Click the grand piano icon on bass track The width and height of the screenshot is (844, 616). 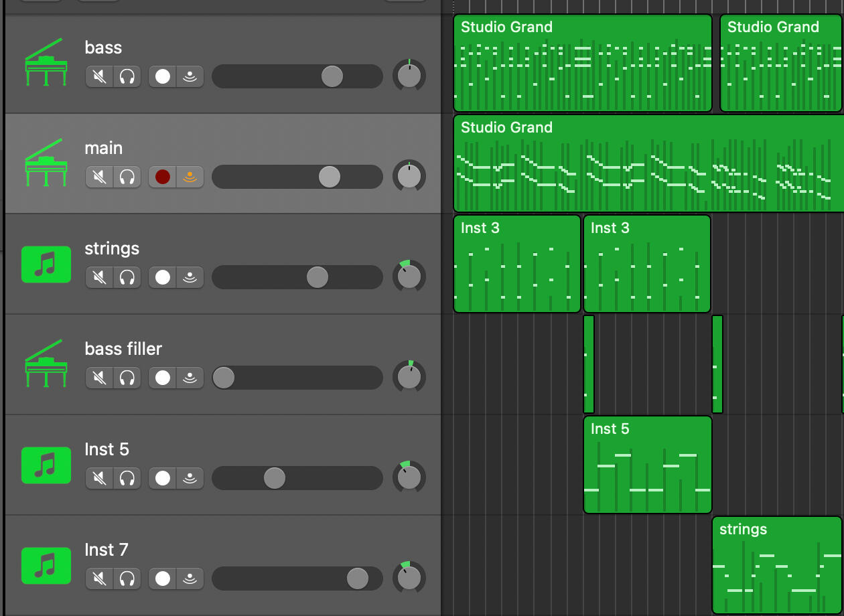pos(46,63)
